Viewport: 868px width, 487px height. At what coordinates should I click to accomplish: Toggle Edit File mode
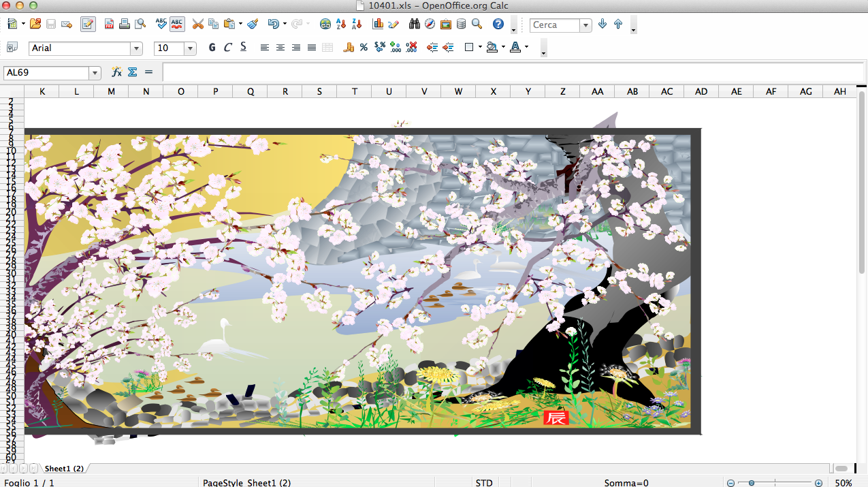[x=88, y=25]
